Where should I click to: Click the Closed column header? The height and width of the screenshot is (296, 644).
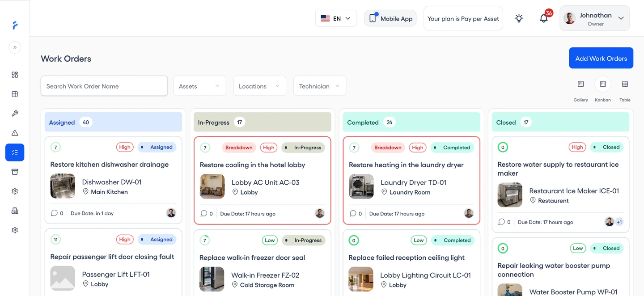560,122
